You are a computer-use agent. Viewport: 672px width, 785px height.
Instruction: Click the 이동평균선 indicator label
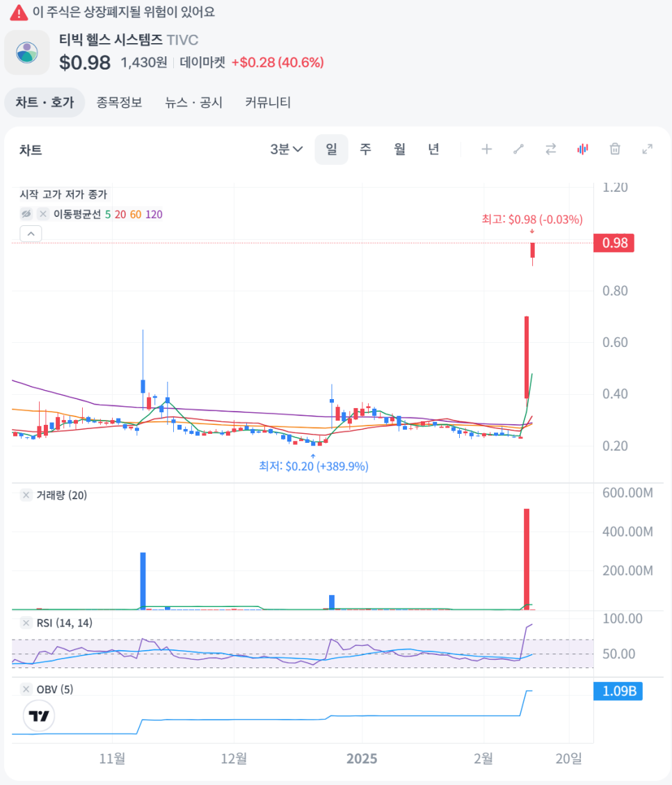(77, 214)
